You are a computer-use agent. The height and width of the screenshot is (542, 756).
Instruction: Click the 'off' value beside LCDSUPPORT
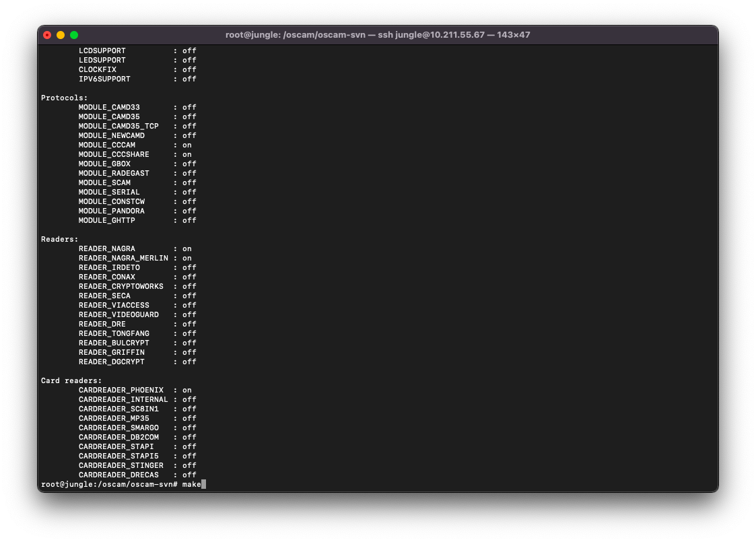click(189, 50)
